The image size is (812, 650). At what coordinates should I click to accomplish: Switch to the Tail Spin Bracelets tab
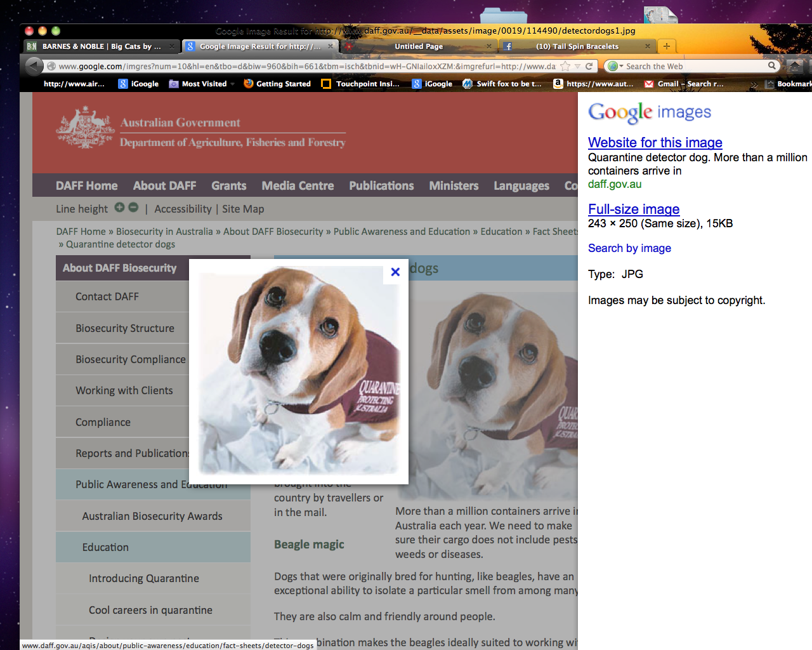pos(577,46)
